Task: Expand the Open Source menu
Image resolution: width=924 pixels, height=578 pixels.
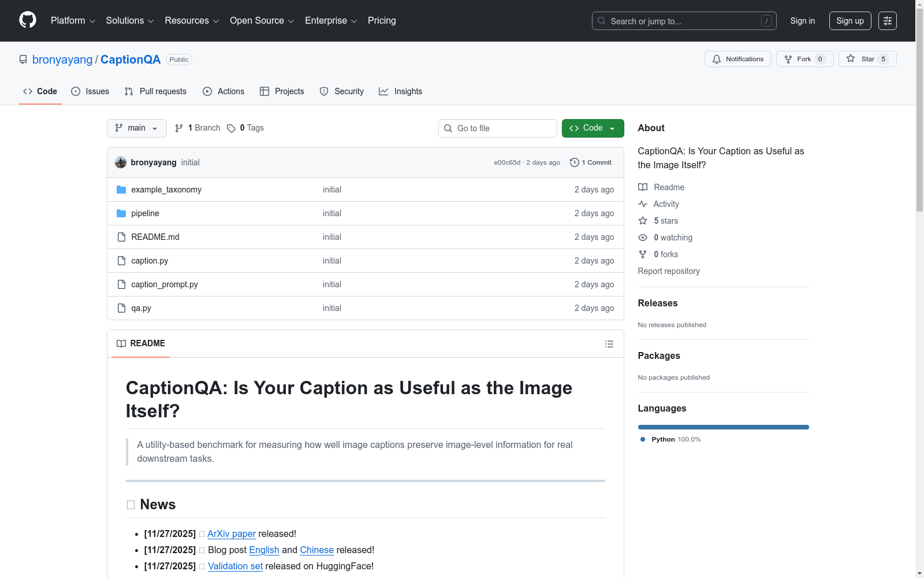Action: point(262,21)
